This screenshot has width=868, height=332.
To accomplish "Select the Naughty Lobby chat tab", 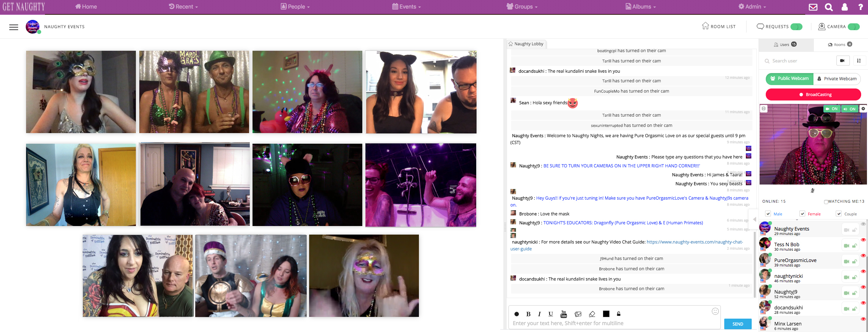I will pos(526,44).
